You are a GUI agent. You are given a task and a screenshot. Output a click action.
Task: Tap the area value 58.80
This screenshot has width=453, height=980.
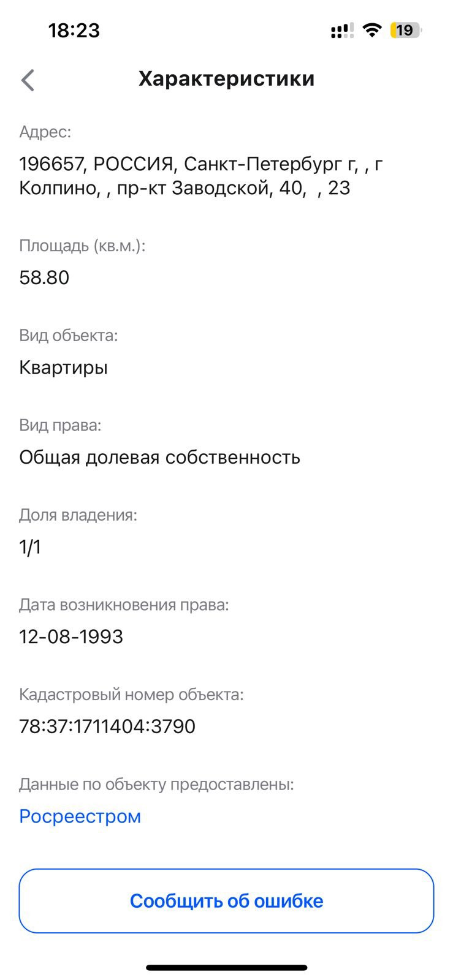point(44,277)
